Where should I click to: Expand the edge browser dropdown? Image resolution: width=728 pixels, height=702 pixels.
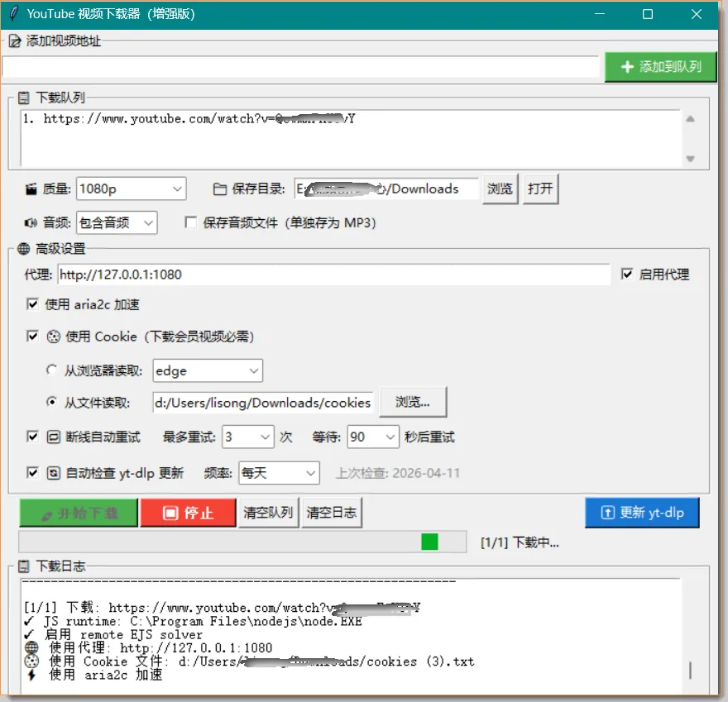[208, 370]
